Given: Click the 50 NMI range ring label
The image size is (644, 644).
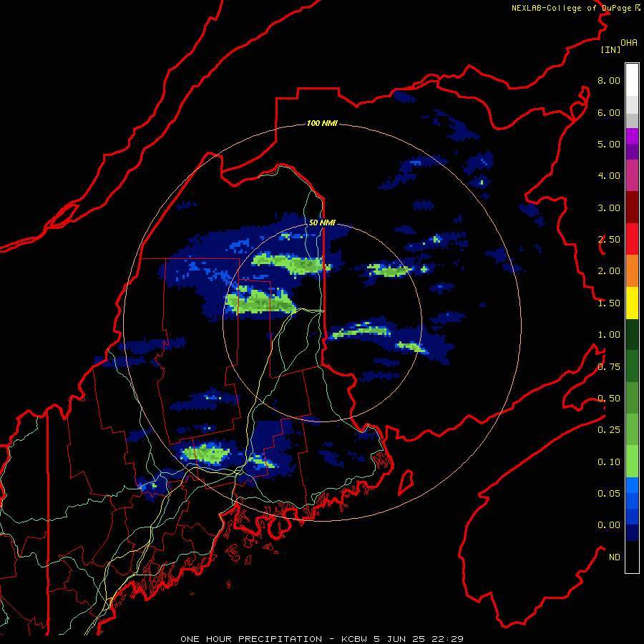Looking at the screenshot, I should point(322,223).
